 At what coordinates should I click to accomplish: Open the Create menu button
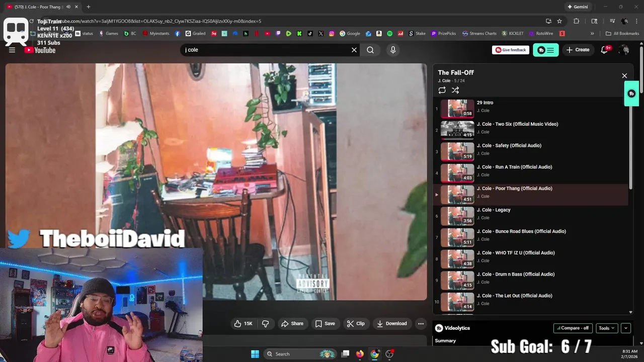(x=578, y=50)
